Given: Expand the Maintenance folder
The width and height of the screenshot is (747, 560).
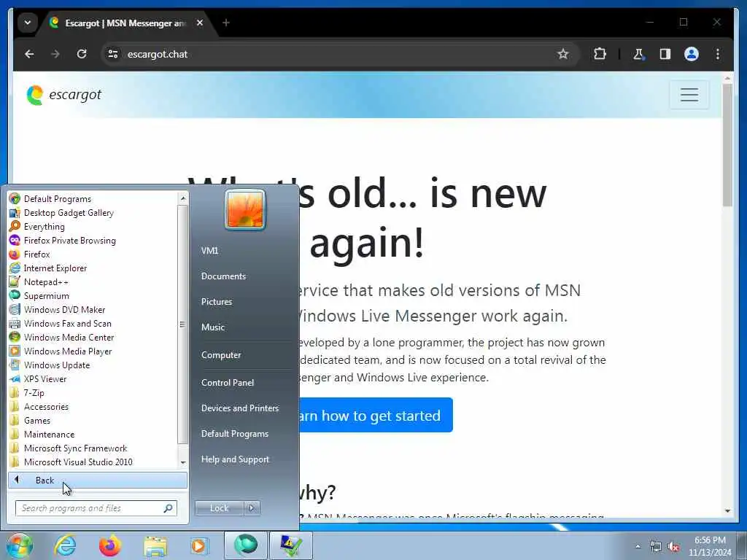Looking at the screenshot, I should tap(49, 435).
